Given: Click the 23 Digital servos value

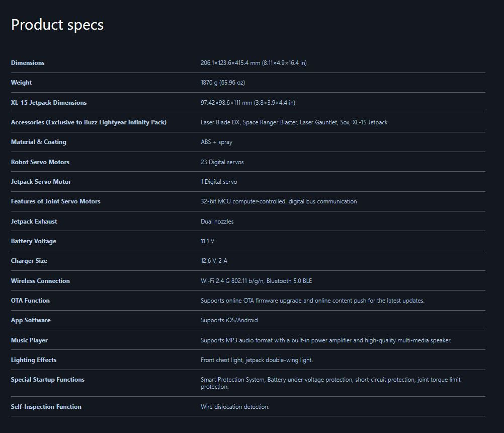Looking at the screenshot, I should click(222, 162).
